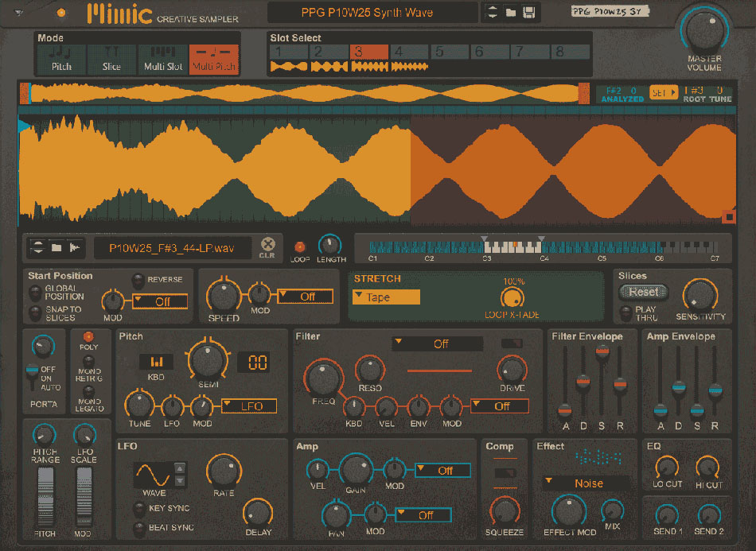Save the preset with the floppy disk icon
Image resolution: width=756 pixels, height=551 pixels.
pos(529,13)
